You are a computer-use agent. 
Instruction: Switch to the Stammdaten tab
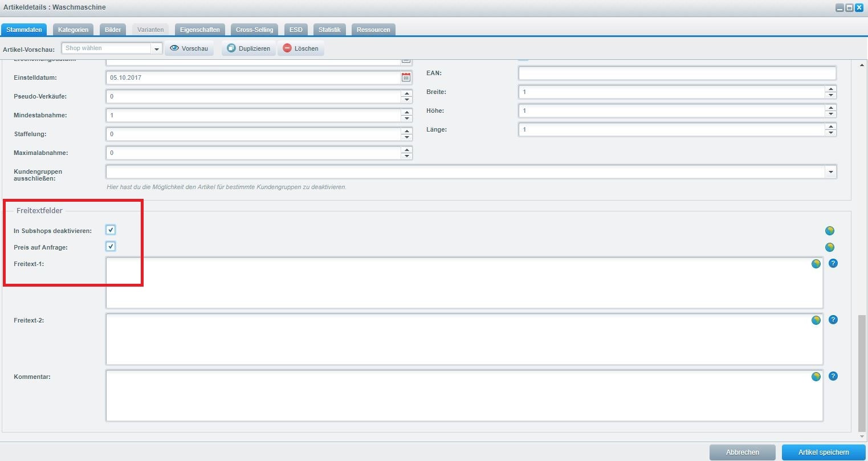[x=25, y=30]
